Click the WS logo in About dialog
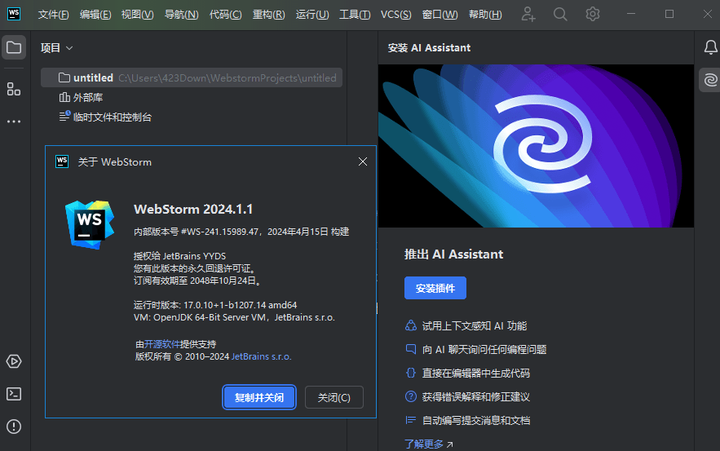The image size is (720, 451). click(90, 225)
